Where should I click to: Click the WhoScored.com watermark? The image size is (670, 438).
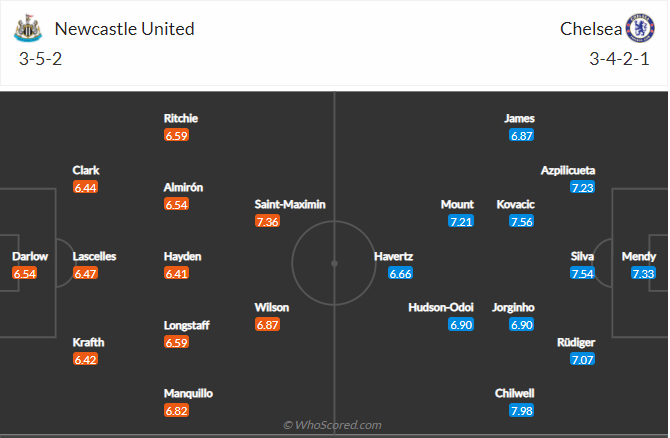334,425
